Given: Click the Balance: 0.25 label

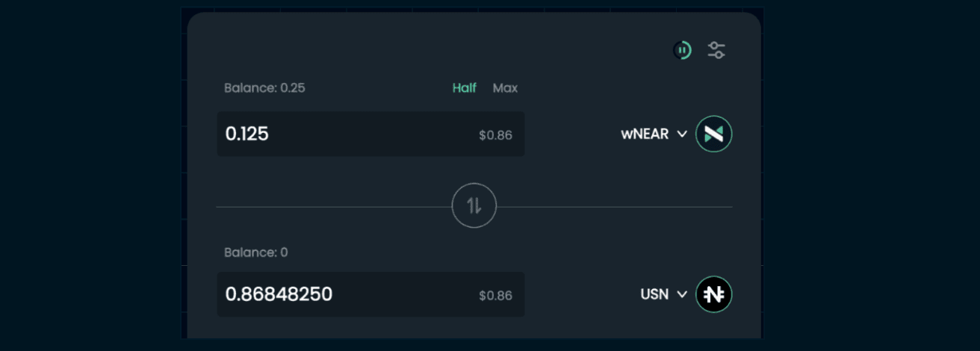Looking at the screenshot, I should click(264, 88).
